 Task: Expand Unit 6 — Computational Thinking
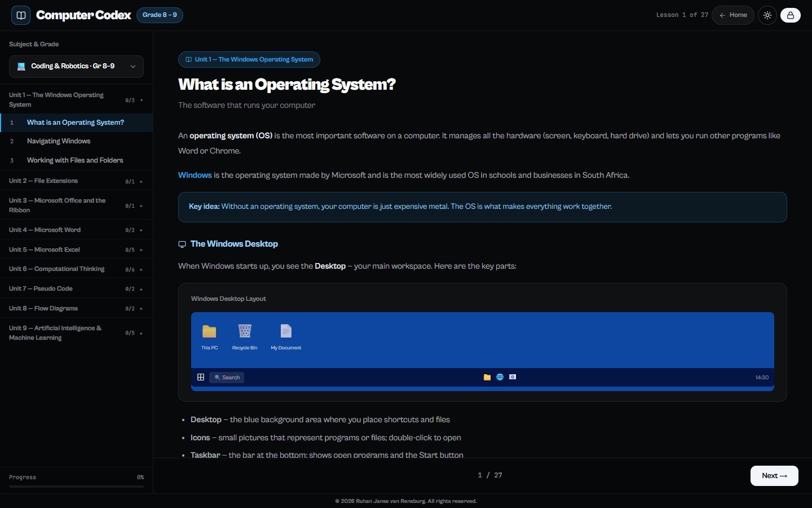coord(76,269)
